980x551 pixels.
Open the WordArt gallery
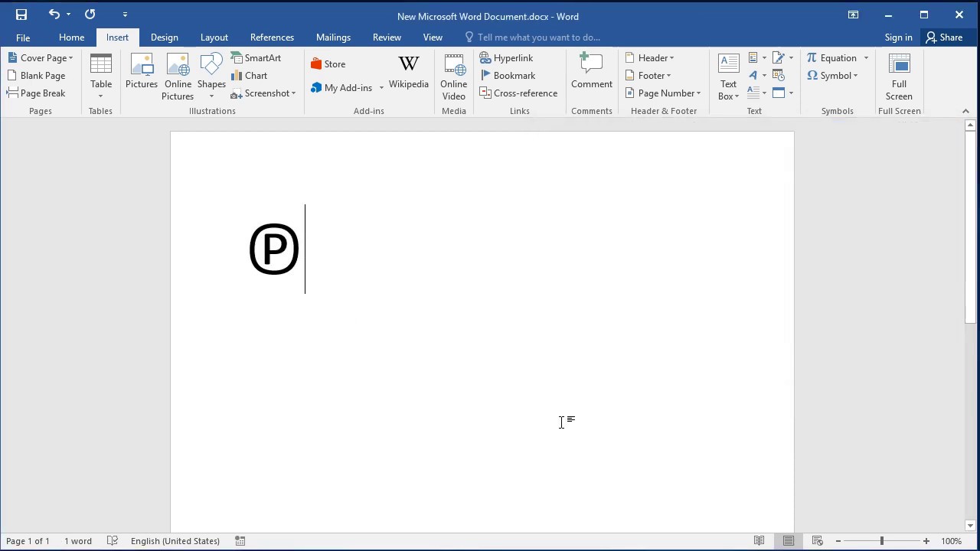tap(757, 76)
